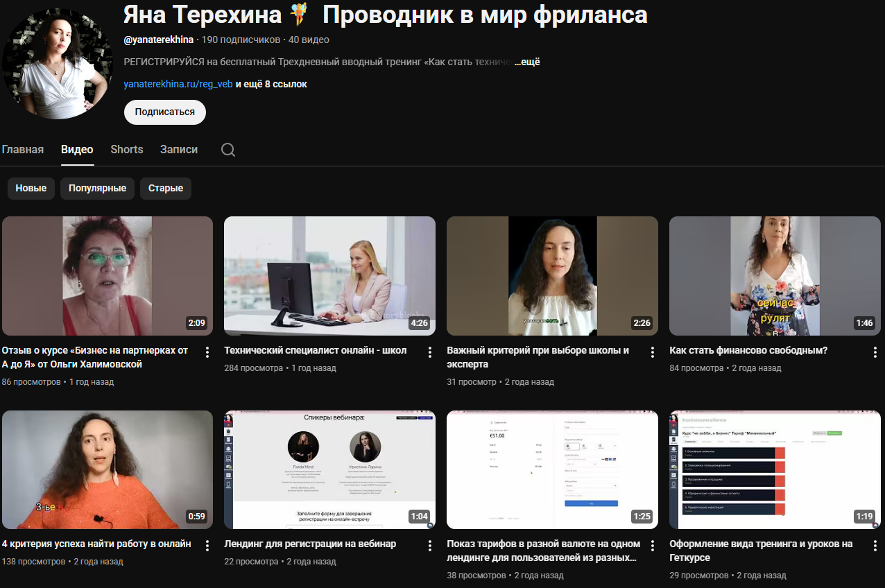Open options menu for «Показ тарифов» video
Screen dimensions: 885x588
click(x=653, y=546)
